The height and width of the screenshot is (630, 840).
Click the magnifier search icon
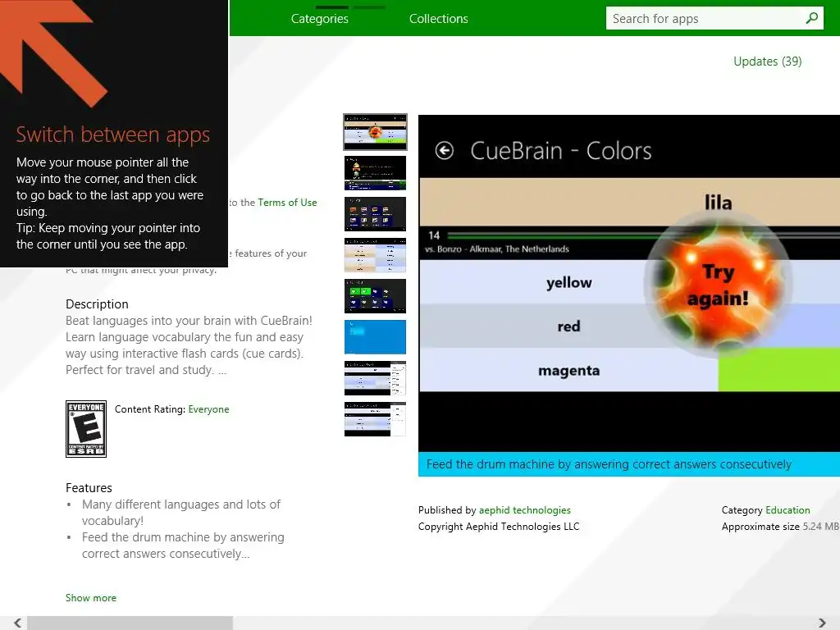pyautogui.click(x=812, y=18)
